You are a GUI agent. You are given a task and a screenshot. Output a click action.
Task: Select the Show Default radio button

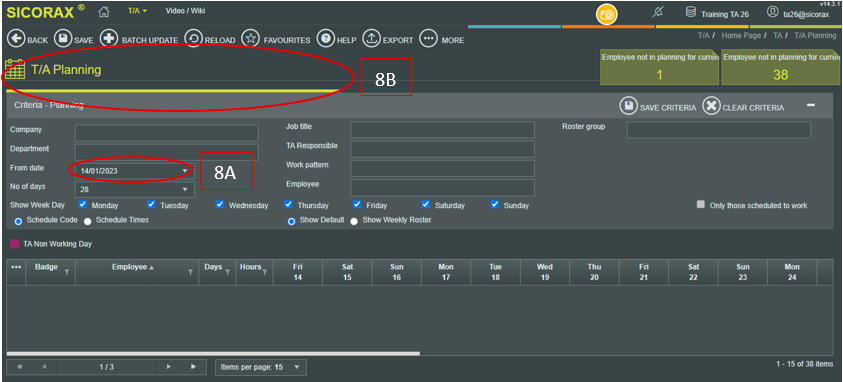tap(291, 221)
